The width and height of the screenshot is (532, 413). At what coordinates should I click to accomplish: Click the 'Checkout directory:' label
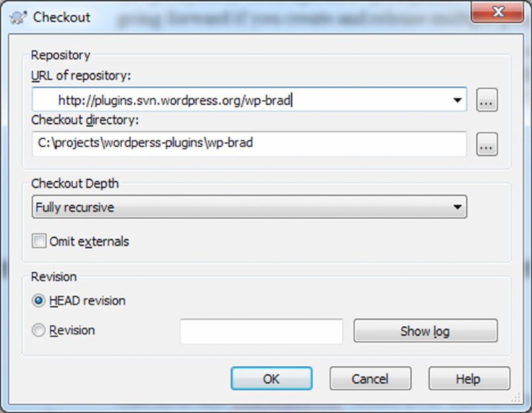click(85, 120)
